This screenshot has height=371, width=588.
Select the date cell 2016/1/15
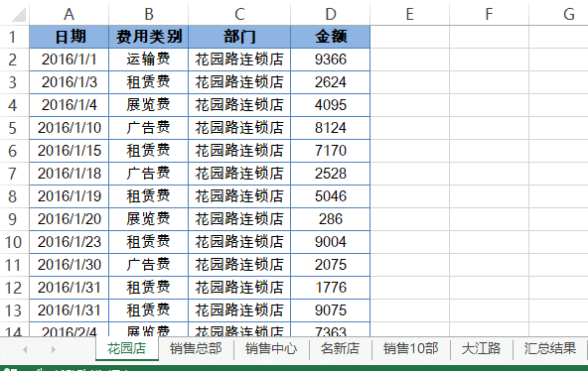pos(69,151)
